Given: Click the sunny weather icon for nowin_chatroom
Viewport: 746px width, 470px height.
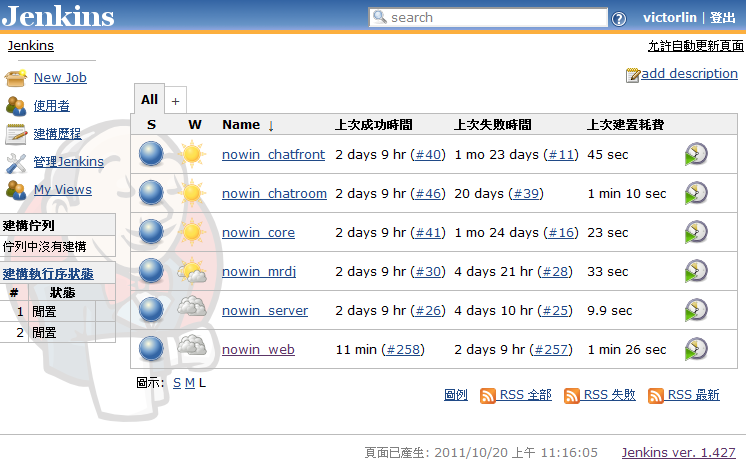Looking at the screenshot, I should [192, 193].
